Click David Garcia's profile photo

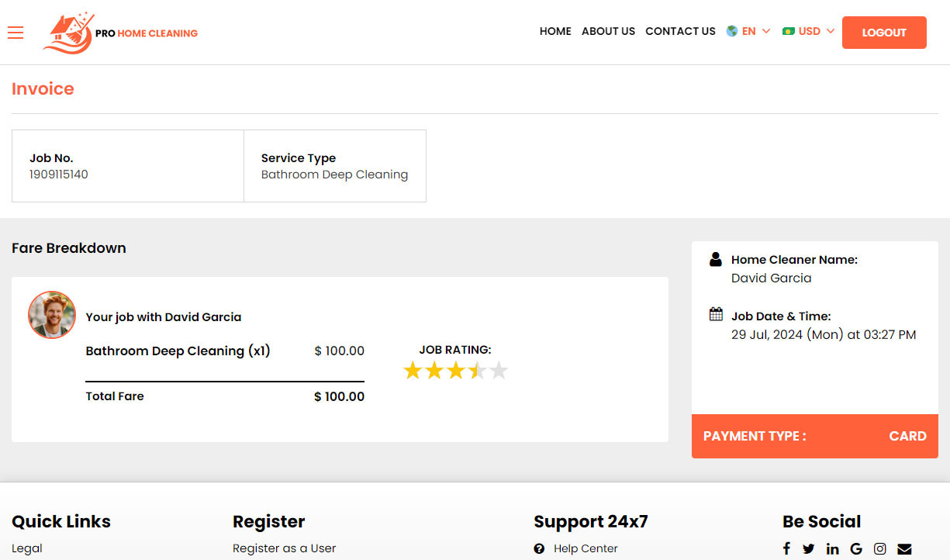(x=52, y=315)
